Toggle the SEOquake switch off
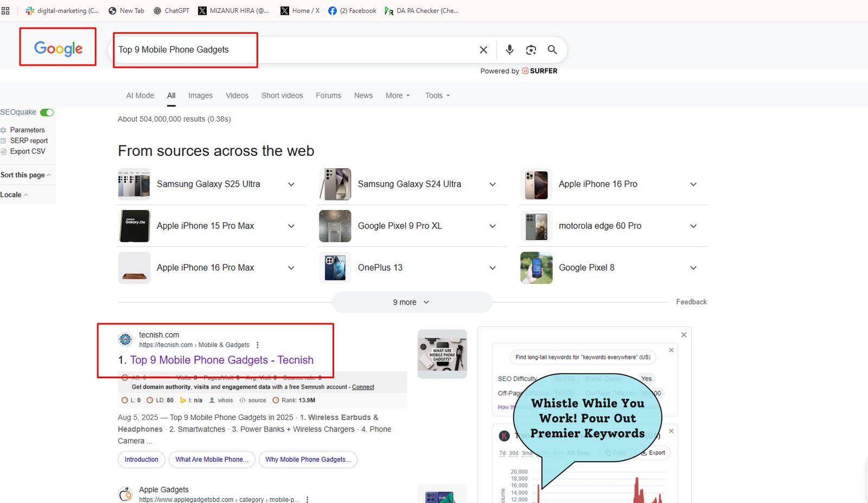The image size is (868, 503). 47,112
